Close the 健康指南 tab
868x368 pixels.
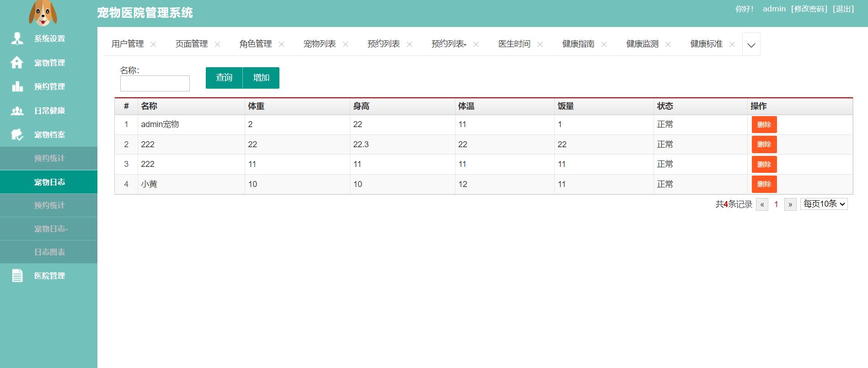[x=604, y=44]
